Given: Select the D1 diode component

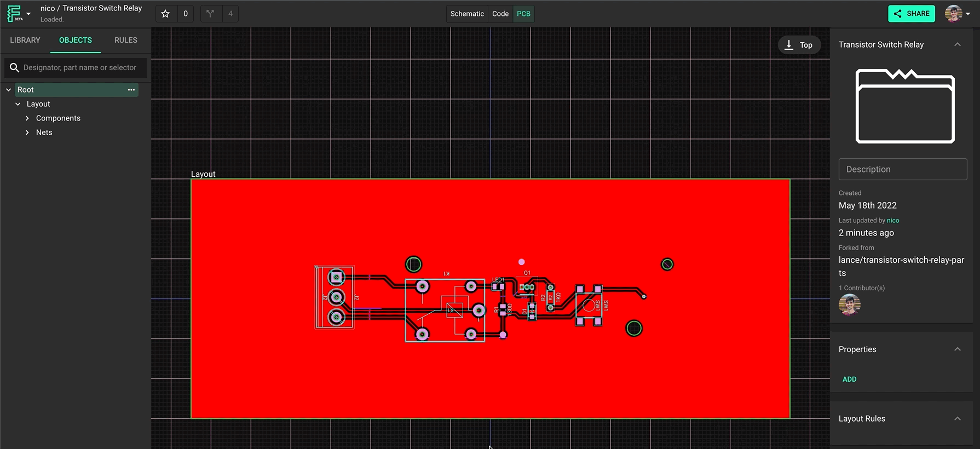Looking at the screenshot, I should point(531,311).
